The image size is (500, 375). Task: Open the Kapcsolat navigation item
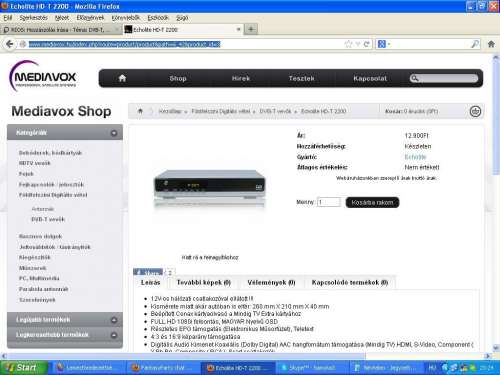tap(370, 78)
